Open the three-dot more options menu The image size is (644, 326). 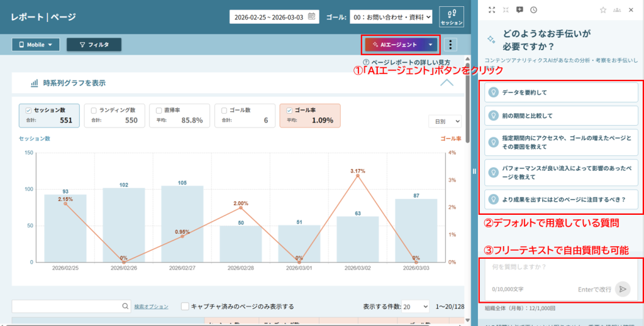click(450, 45)
